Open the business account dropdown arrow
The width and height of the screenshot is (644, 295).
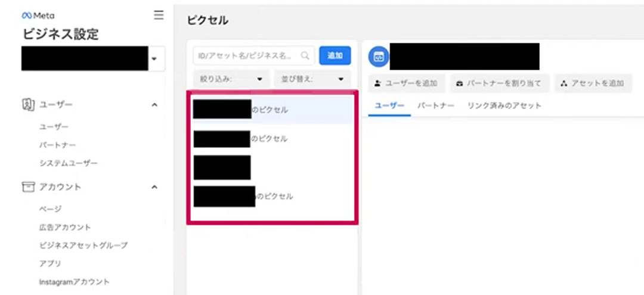(x=154, y=59)
